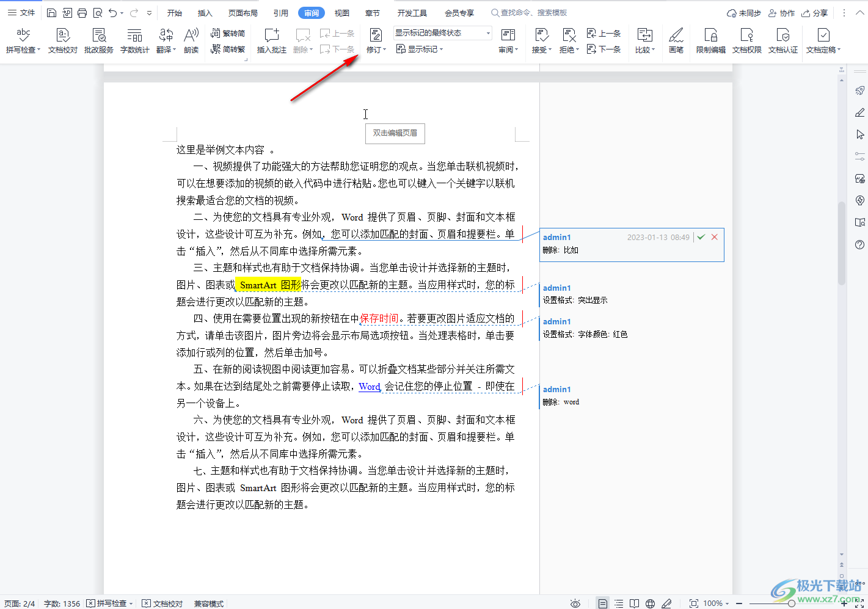Open the 显示标记的最终状态 dropdown
868x609 pixels.
[x=443, y=33]
